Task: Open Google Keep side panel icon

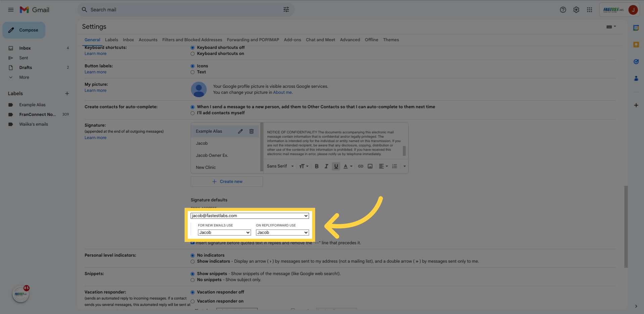Action: click(x=636, y=45)
